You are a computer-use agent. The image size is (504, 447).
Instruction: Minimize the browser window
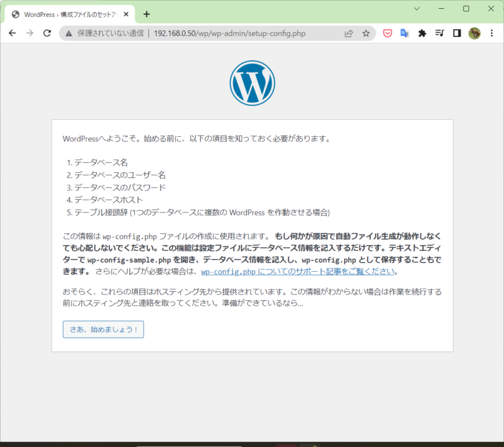tap(442, 9)
